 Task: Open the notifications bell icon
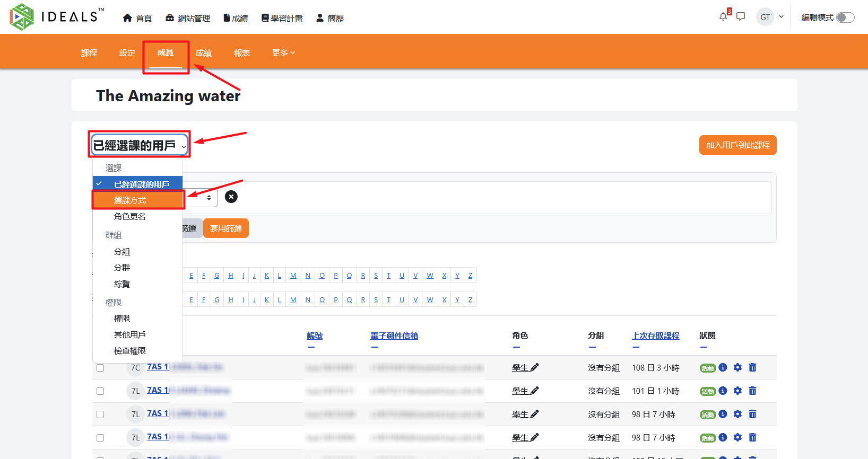click(723, 17)
